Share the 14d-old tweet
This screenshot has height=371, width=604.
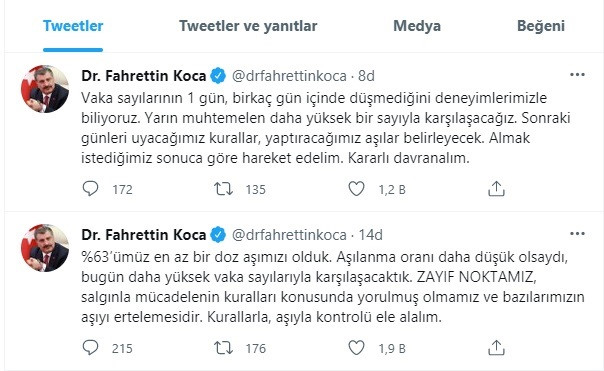pyautogui.click(x=496, y=348)
